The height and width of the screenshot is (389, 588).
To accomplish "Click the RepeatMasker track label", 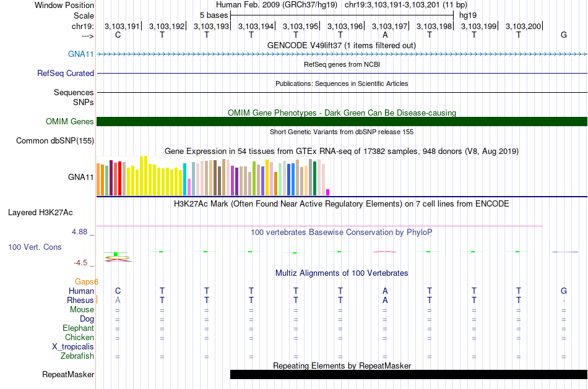I will click(68, 374).
